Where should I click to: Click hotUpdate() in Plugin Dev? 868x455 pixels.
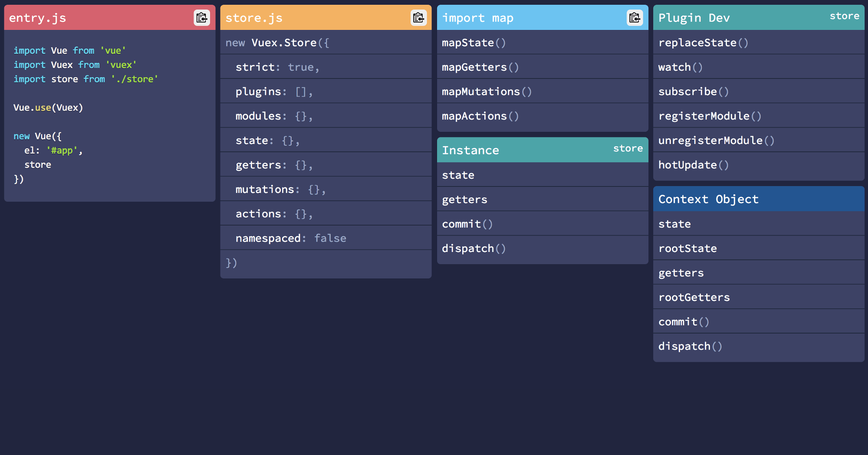[x=693, y=165]
